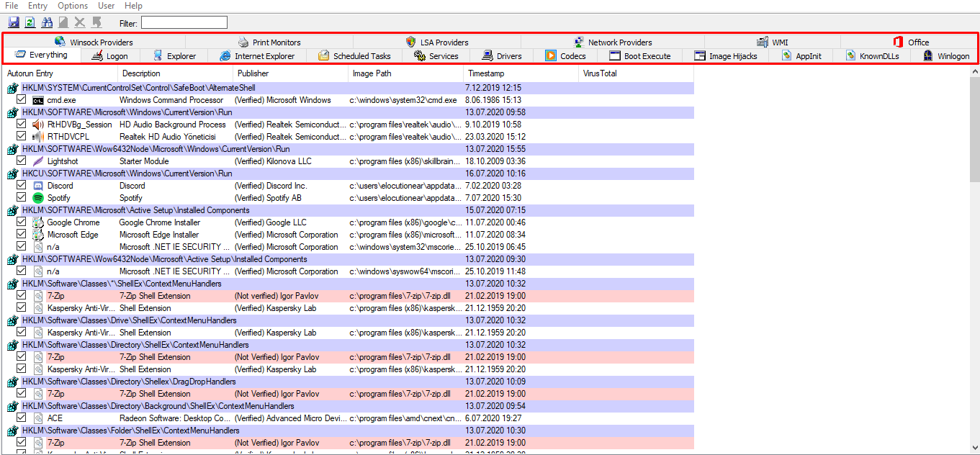Switch to the LSA Providers tab
This screenshot has height=455, width=980.
point(437,42)
